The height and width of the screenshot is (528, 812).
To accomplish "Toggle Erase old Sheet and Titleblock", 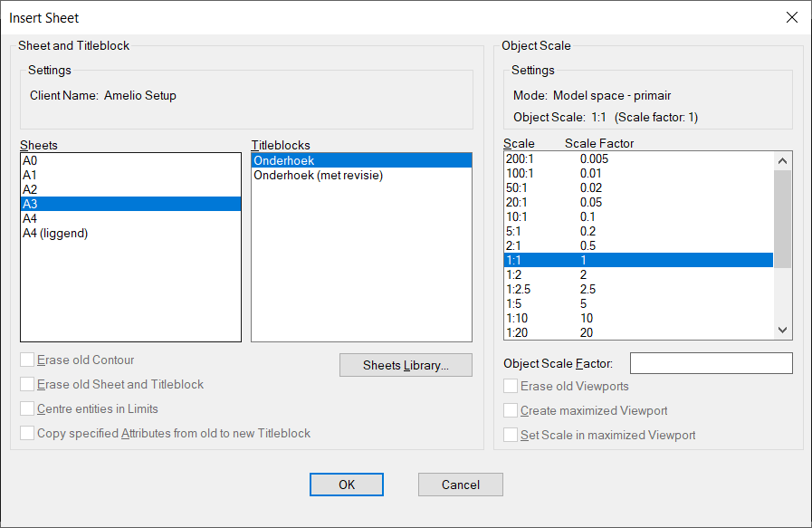I will point(27,384).
